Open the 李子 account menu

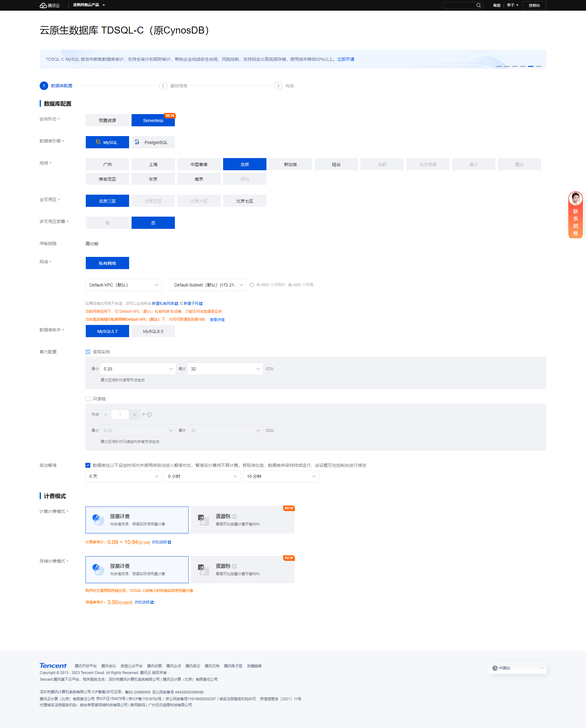pyautogui.click(x=512, y=5)
